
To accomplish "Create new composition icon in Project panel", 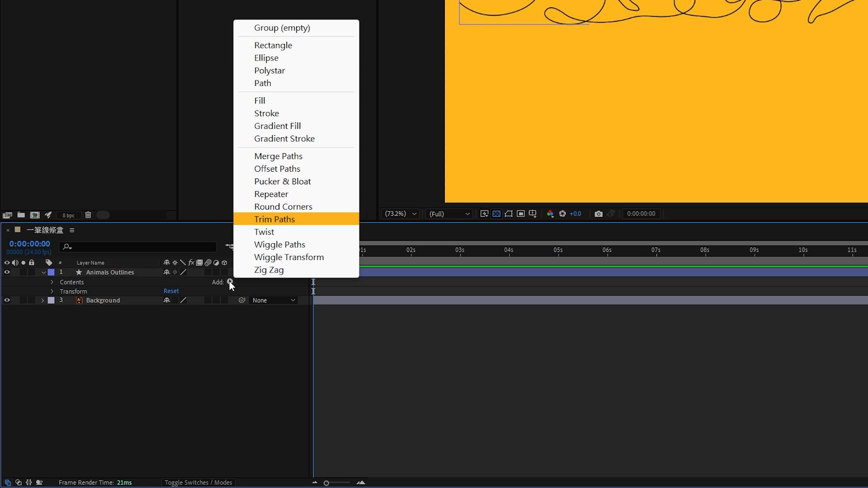I will (x=35, y=215).
